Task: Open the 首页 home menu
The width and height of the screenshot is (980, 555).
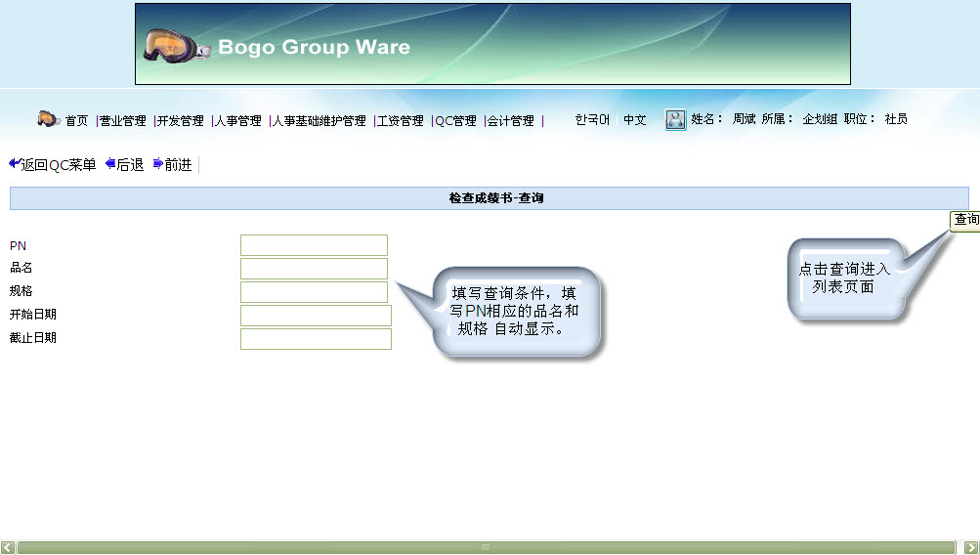Action: [77, 120]
